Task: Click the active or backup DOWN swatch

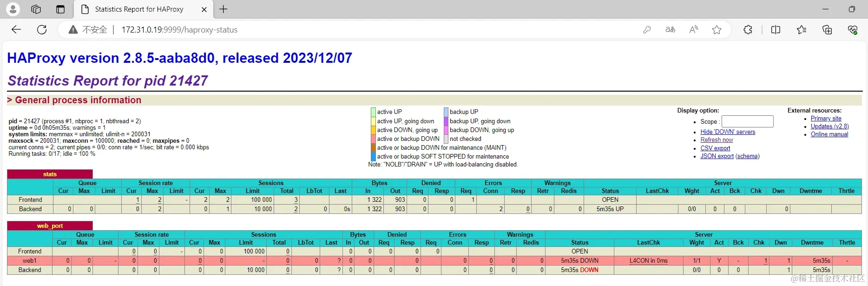Action: [x=373, y=139]
